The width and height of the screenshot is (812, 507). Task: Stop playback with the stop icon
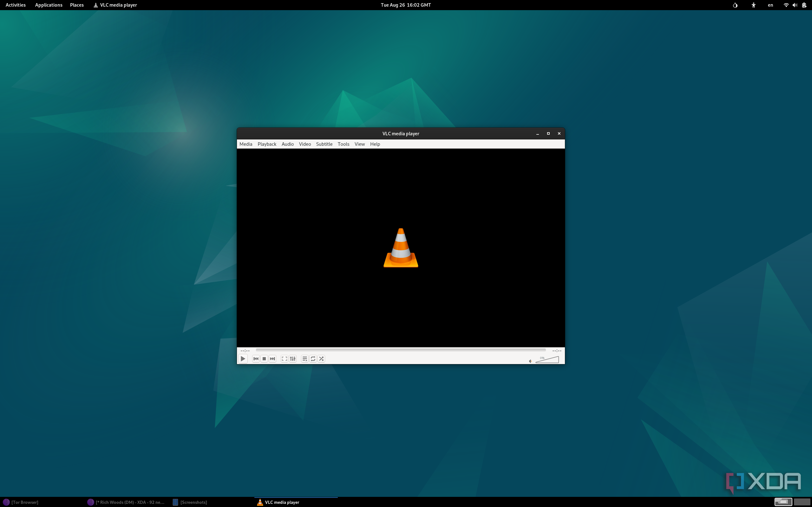pyautogui.click(x=264, y=359)
